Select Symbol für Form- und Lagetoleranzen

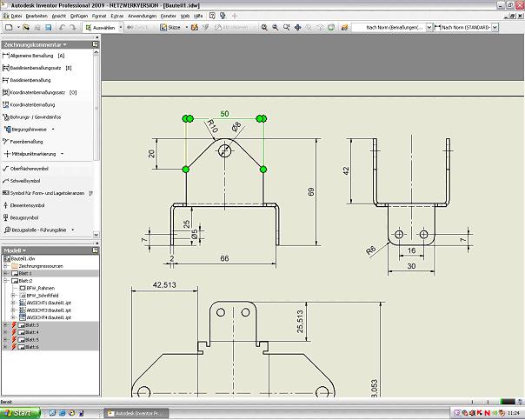tap(45, 193)
